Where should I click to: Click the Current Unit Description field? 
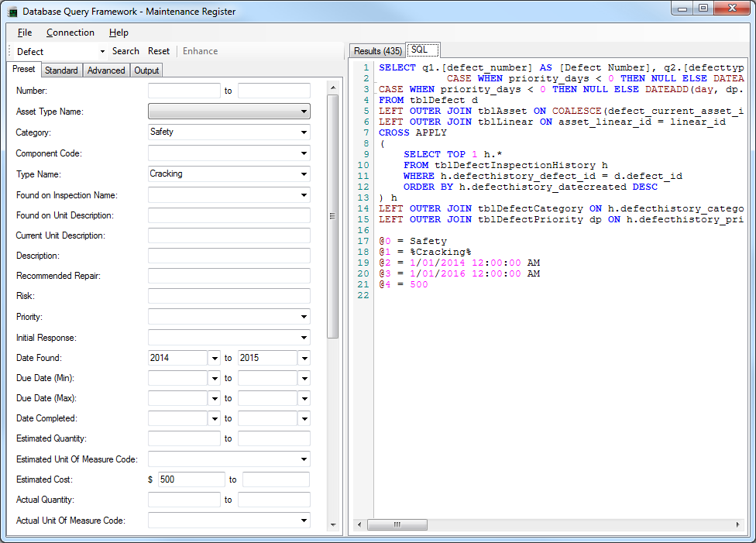tap(229, 235)
